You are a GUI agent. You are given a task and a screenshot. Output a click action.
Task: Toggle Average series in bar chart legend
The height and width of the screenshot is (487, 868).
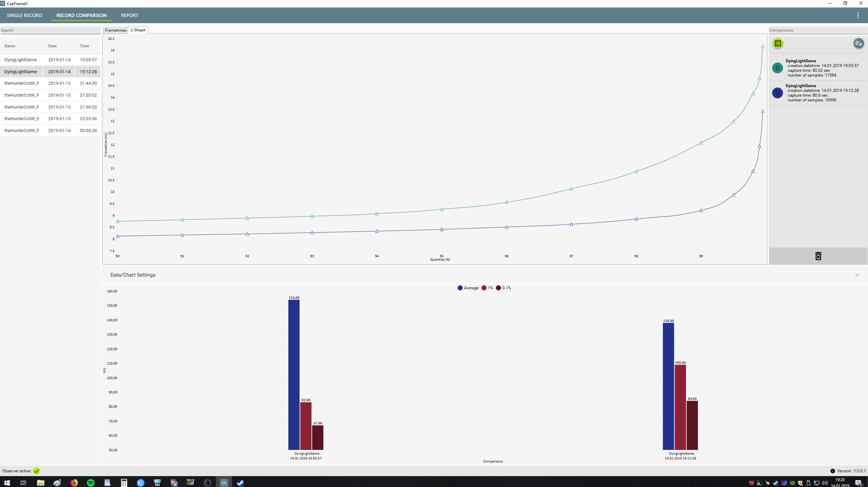click(x=468, y=288)
